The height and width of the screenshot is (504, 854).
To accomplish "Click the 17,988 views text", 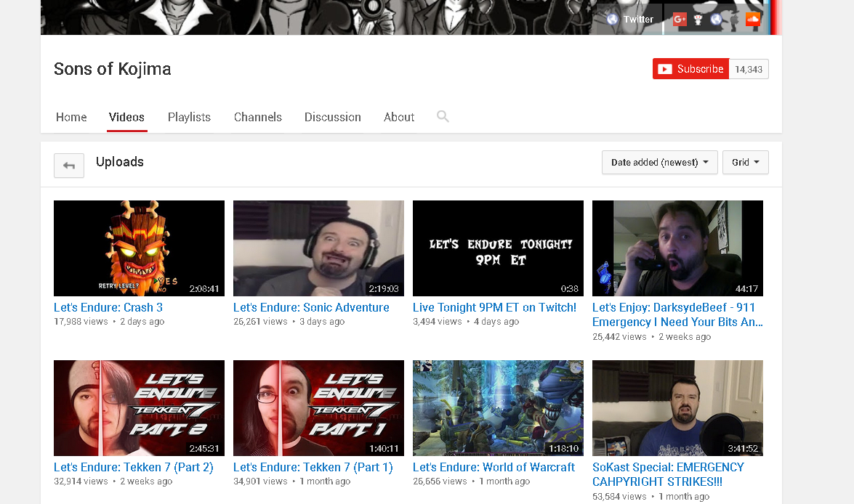I will pyautogui.click(x=81, y=322).
